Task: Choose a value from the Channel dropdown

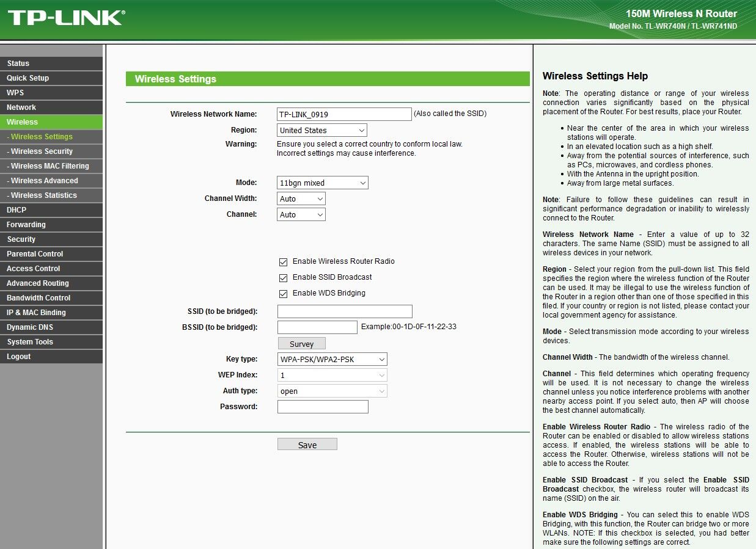Action: click(x=301, y=214)
